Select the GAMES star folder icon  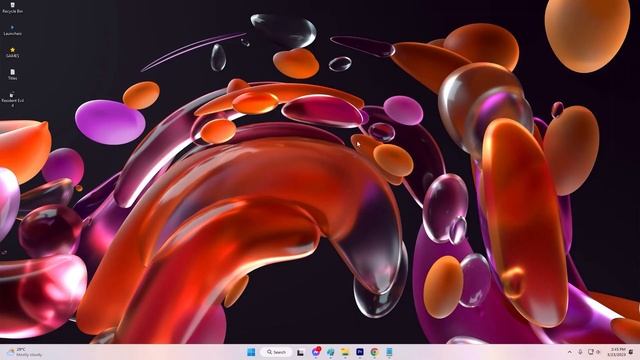12,52
